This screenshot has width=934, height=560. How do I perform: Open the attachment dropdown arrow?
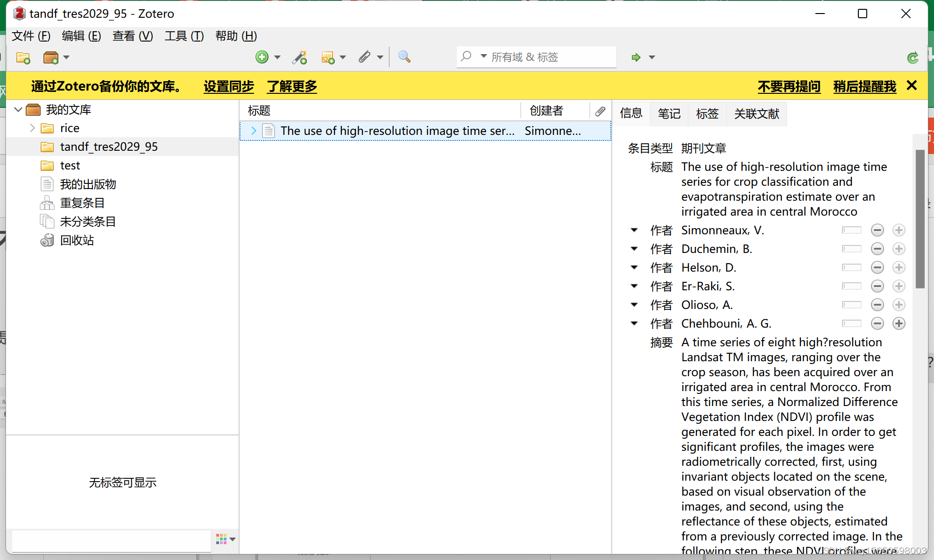[380, 57]
